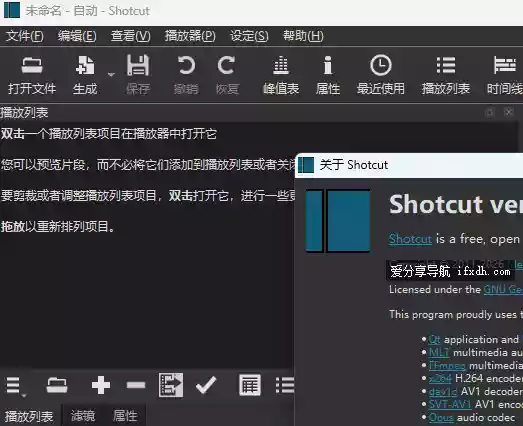Click the Shotcut logo in About dialog

pyautogui.click(x=338, y=221)
